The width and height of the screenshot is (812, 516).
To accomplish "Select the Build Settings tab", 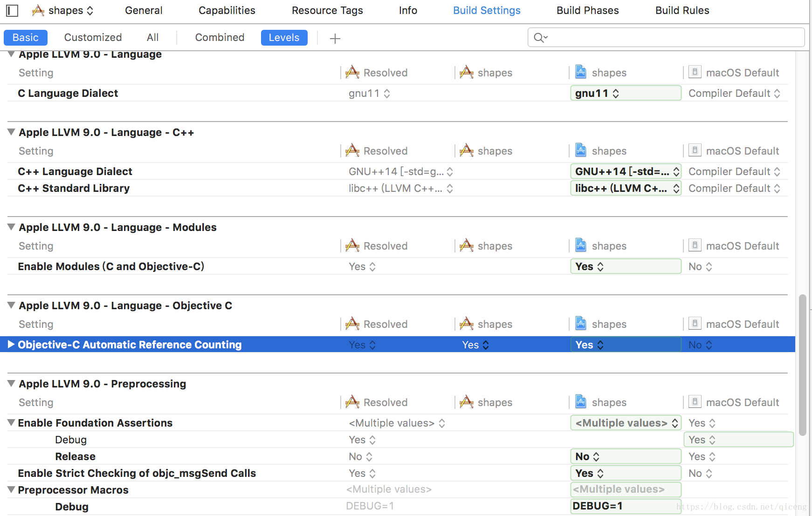I will click(x=487, y=10).
